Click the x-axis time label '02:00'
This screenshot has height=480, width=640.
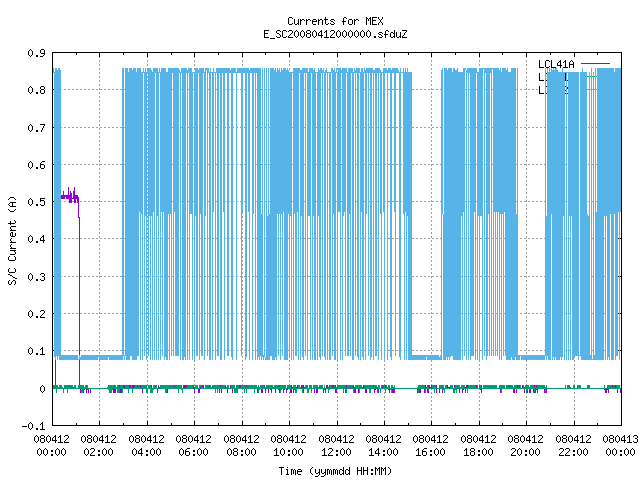coord(99,452)
